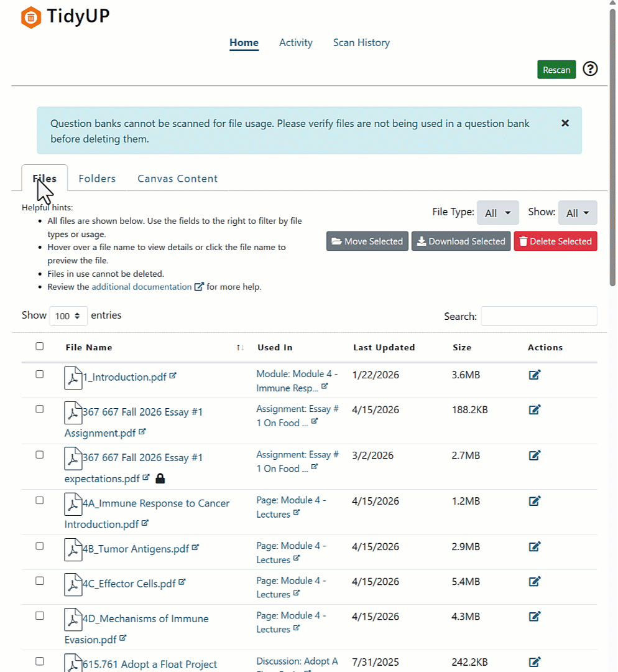Click edit icon for 4C_Effector Cells.pdf row
The image size is (618, 672).
point(535,581)
